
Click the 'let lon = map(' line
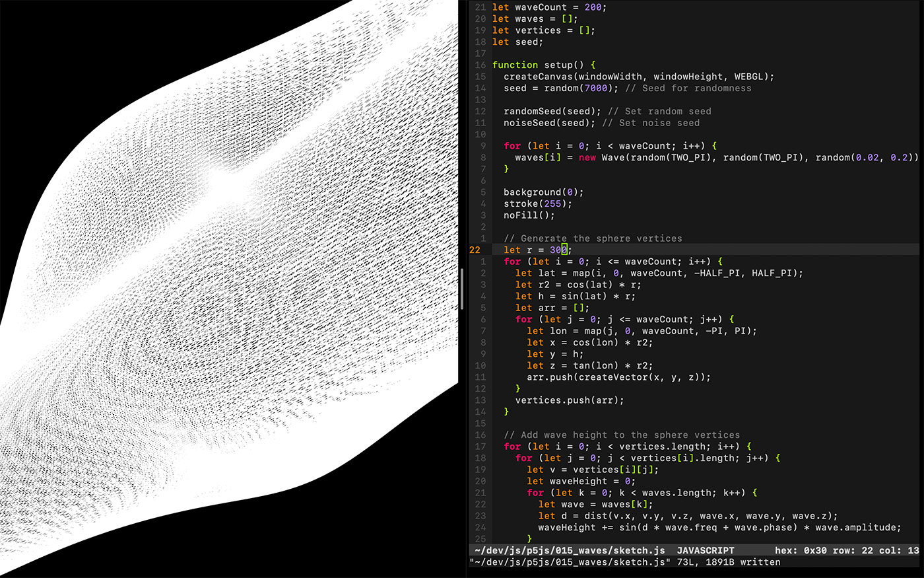coord(642,331)
